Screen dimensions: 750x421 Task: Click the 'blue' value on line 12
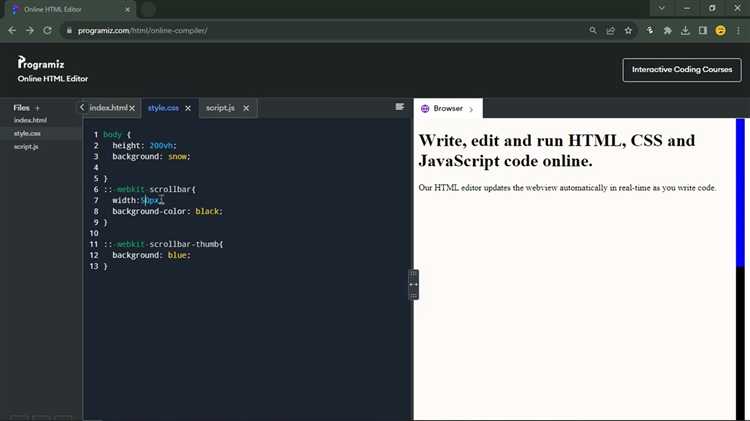tap(177, 255)
